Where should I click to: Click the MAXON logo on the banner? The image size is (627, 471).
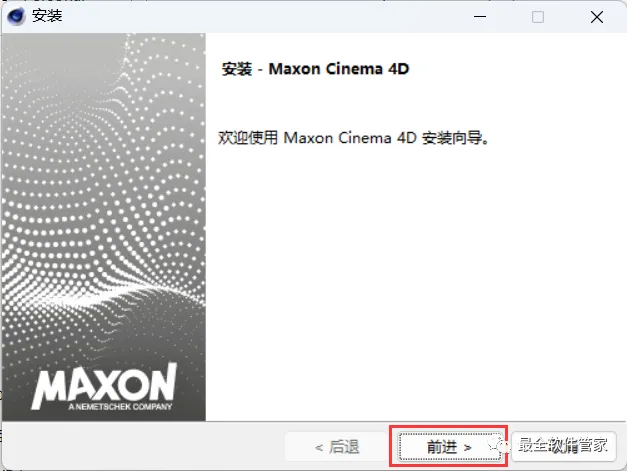[x=104, y=385]
